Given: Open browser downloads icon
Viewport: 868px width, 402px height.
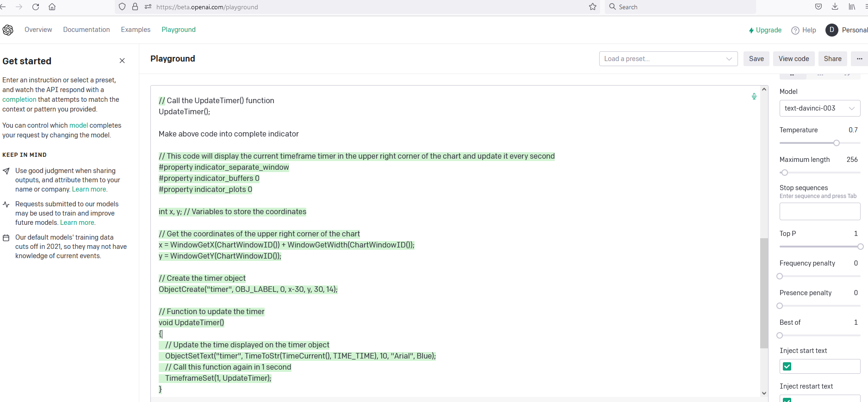Looking at the screenshot, I should tap(835, 7).
